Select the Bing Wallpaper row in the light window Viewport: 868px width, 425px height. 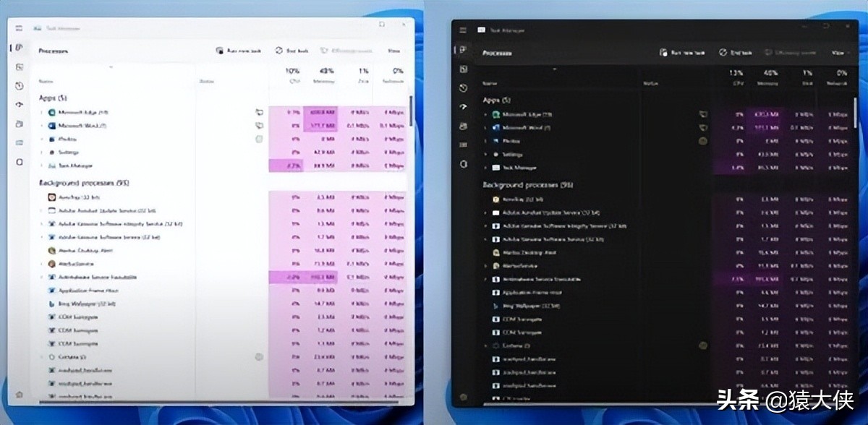click(x=221, y=304)
